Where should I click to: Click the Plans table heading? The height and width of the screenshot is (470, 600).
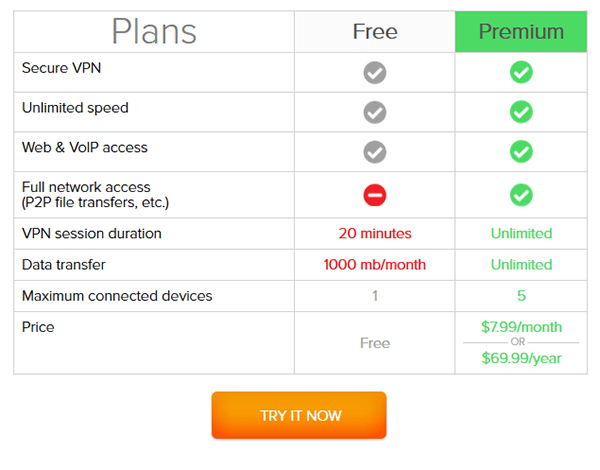pyautogui.click(x=154, y=31)
